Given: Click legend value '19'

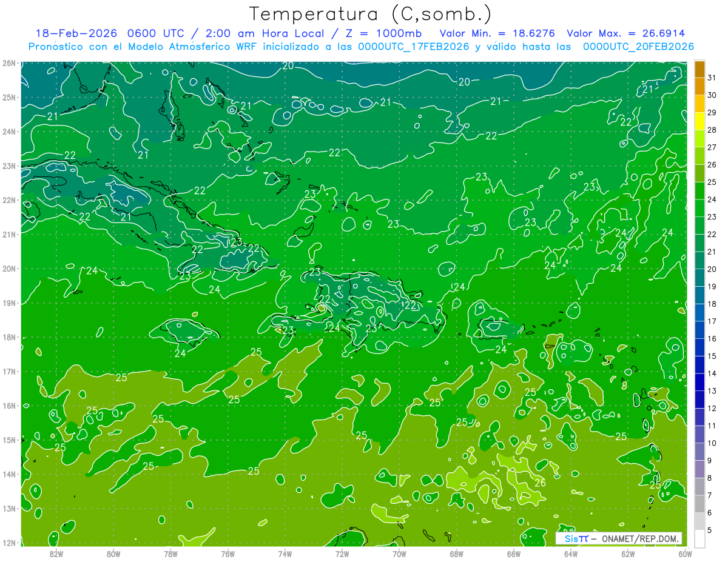Looking at the screenshot, I should click(712, 287).
